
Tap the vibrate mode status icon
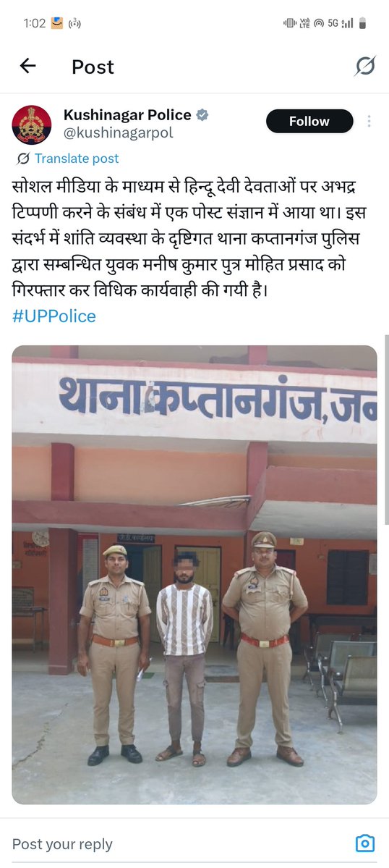(290, 23)
